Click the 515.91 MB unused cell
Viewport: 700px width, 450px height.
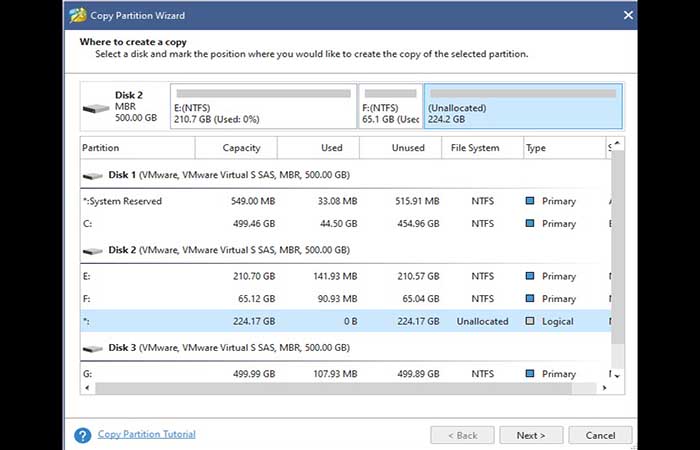point(417,201)
